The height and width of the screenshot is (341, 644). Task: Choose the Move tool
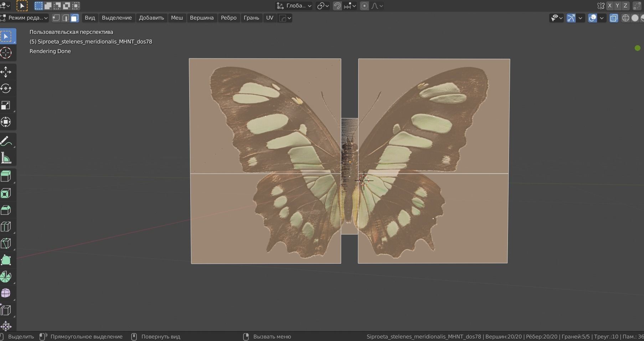tap(6, 72)
